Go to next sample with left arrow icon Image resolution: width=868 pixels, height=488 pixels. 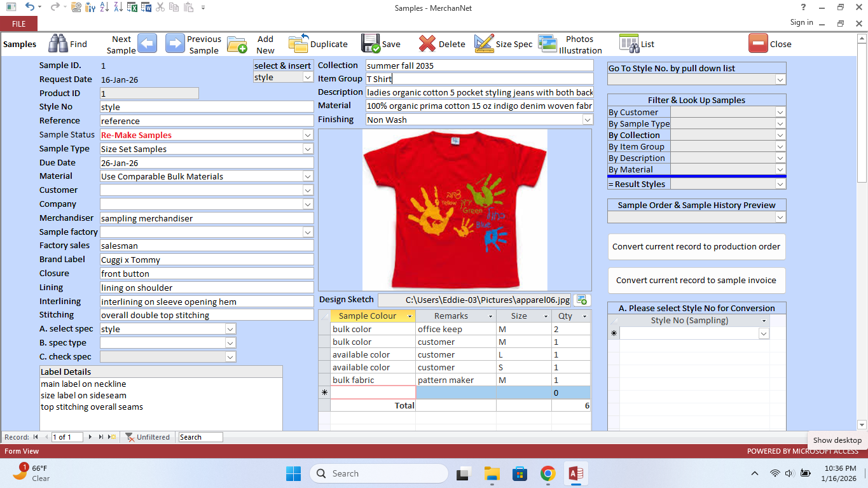point(147,44)
